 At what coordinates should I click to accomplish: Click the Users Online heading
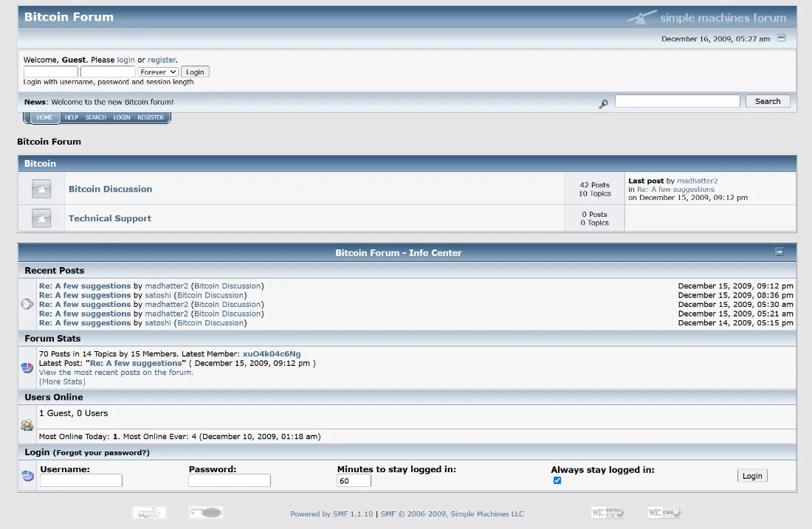tap(54, 397)
